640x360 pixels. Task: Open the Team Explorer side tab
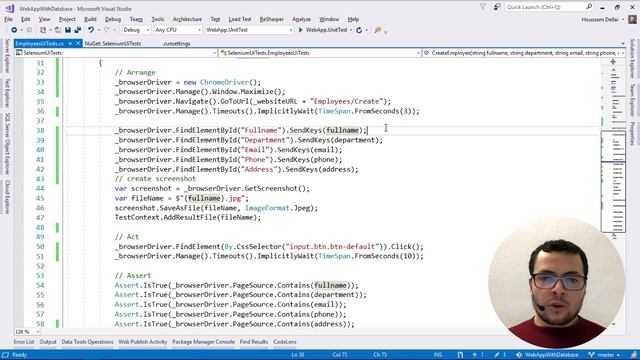point(633,100)
